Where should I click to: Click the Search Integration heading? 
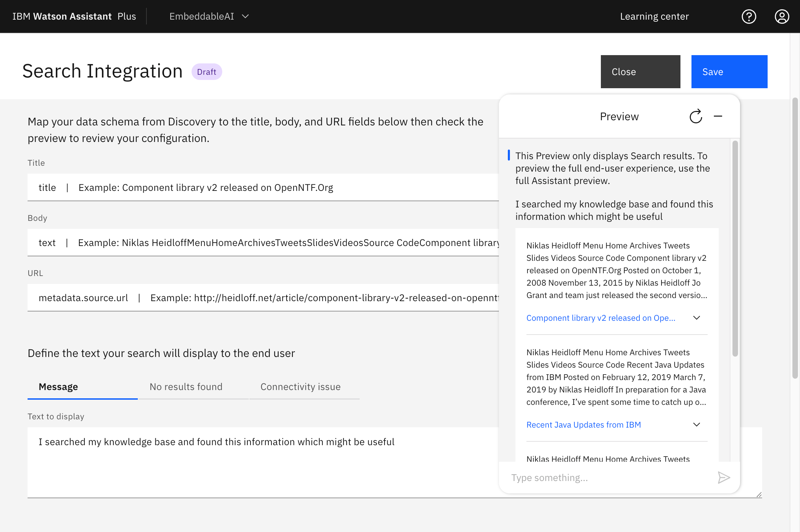click(x=102, y=71)
